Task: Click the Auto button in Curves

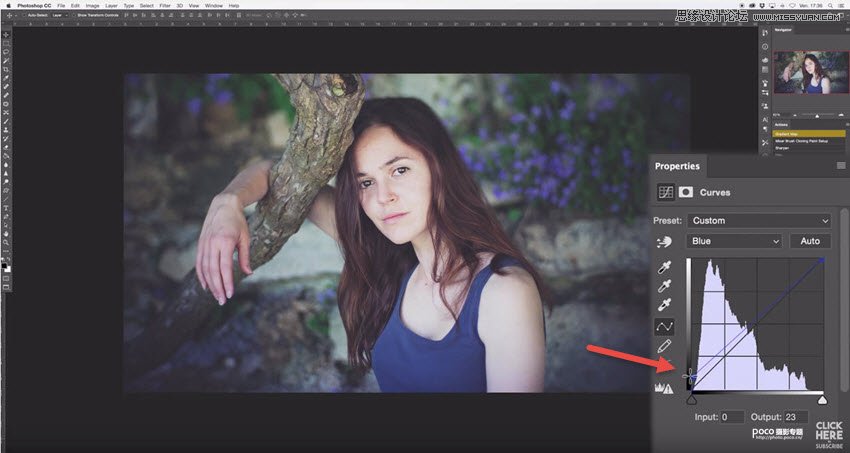Action: [810, 241]
